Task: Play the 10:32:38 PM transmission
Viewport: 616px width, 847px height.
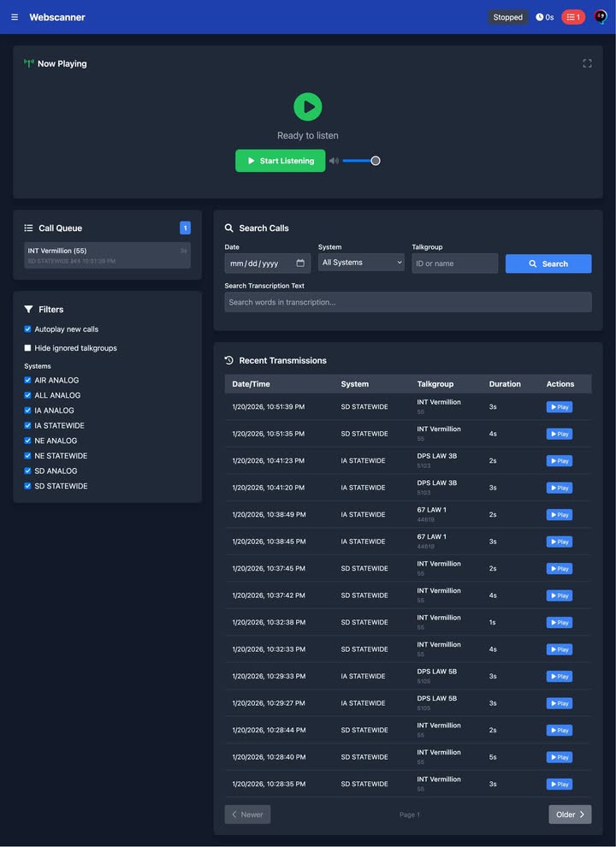Action: [x=560, y=623]
